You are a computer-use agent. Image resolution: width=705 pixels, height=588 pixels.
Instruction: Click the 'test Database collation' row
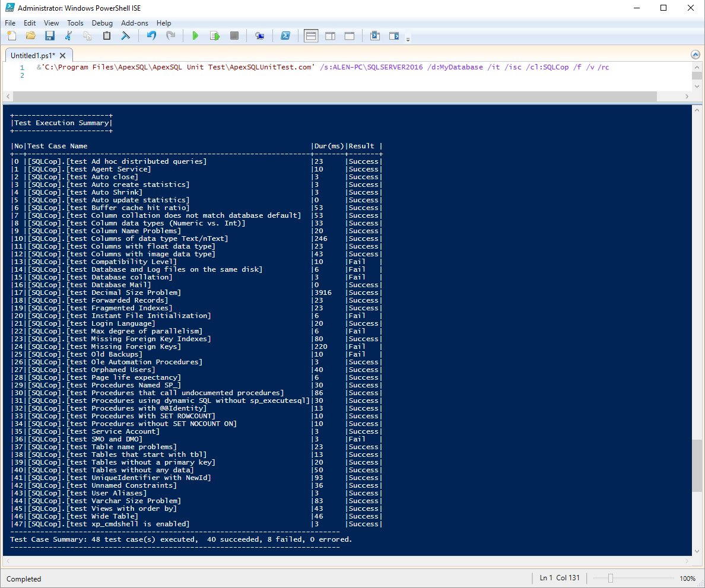click(x=196, y=277)
